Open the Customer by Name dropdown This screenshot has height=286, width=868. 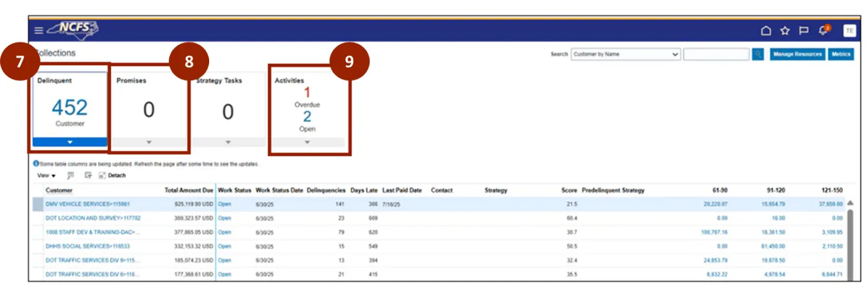[x=626, y=54]
